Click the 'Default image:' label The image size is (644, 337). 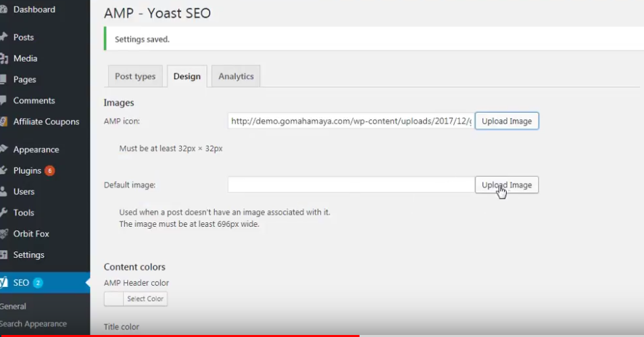tap(129, 185)
